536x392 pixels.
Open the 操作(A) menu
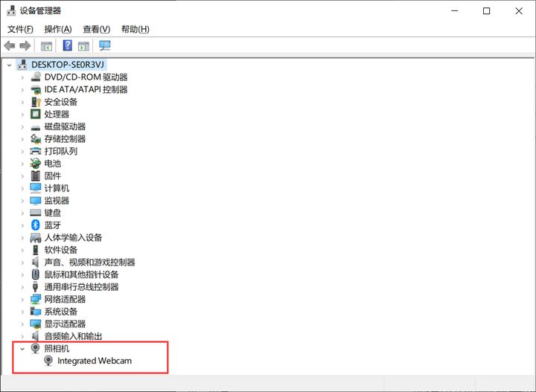coord(58,29)
